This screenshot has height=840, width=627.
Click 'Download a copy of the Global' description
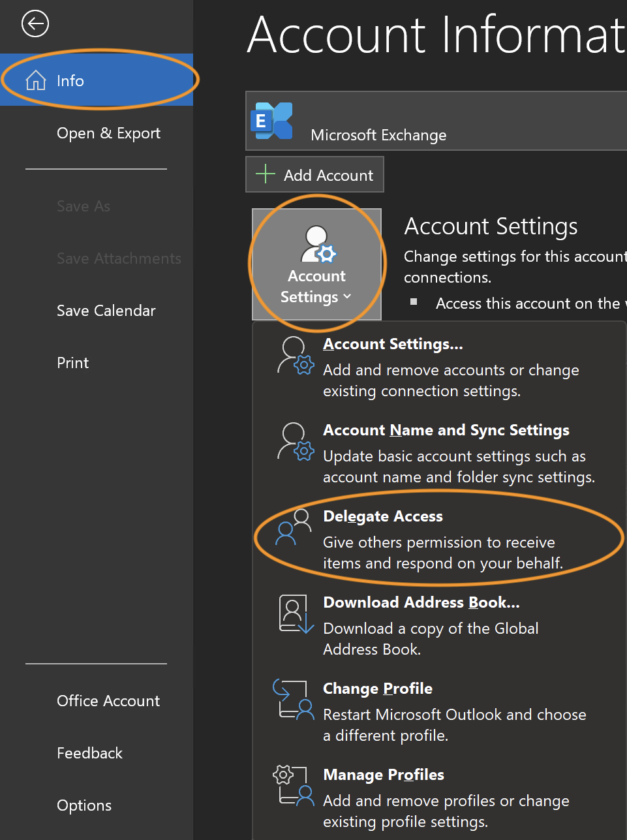pos(431,629)
